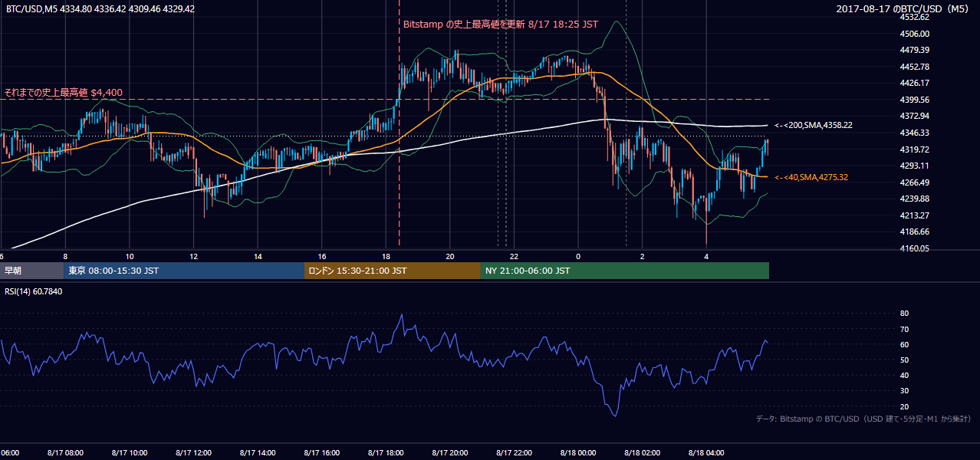Select the 200 SMA label reading 4358.22

[x=814, y=125]
